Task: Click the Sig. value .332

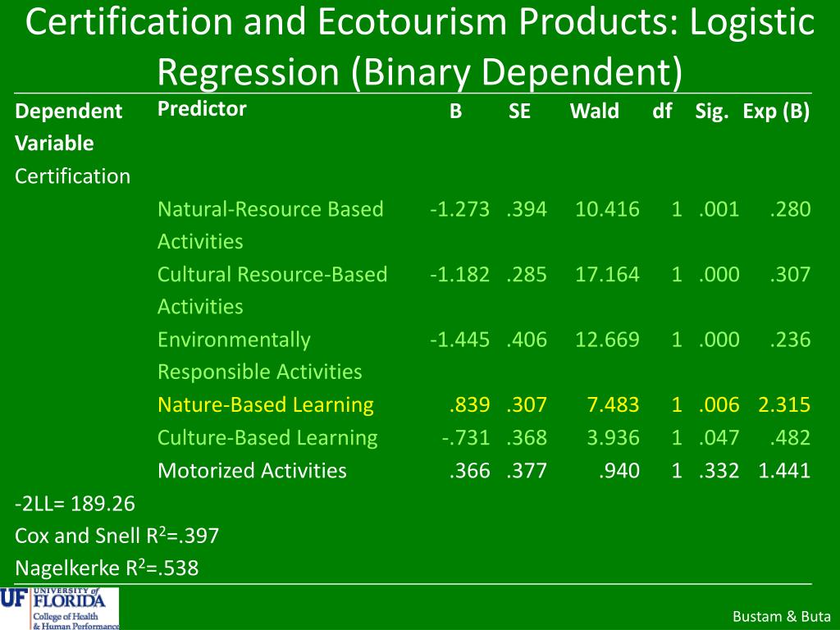Action: [719, 471]
